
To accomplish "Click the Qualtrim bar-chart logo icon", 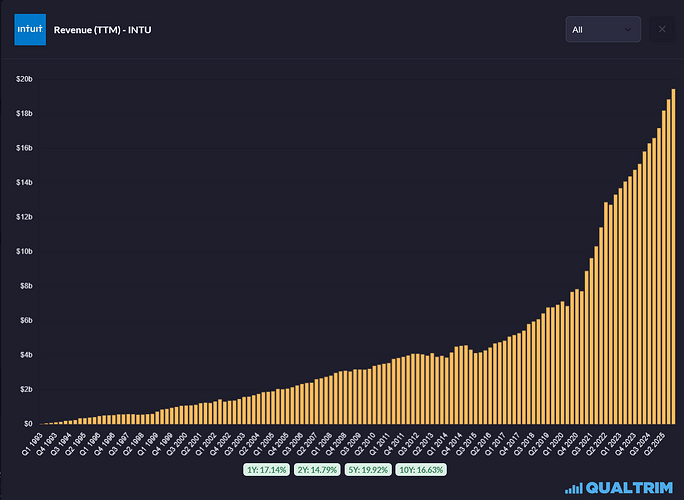I will 573,487.
